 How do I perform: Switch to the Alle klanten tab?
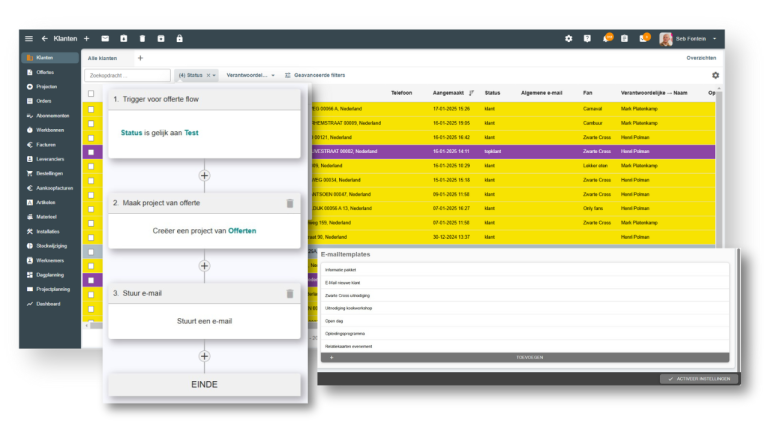point(103,58)
